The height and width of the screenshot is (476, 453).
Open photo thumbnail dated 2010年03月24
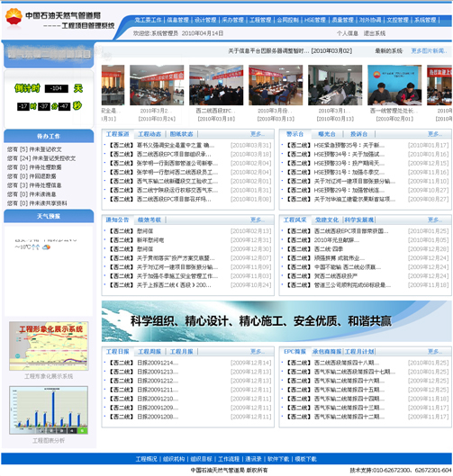click(157, 85)
